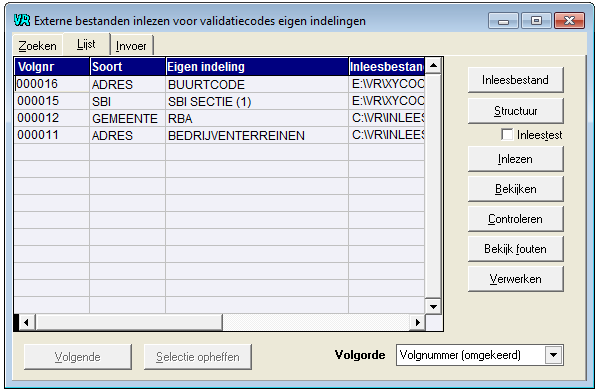Select the Lijst tab

tap(86, 44)
